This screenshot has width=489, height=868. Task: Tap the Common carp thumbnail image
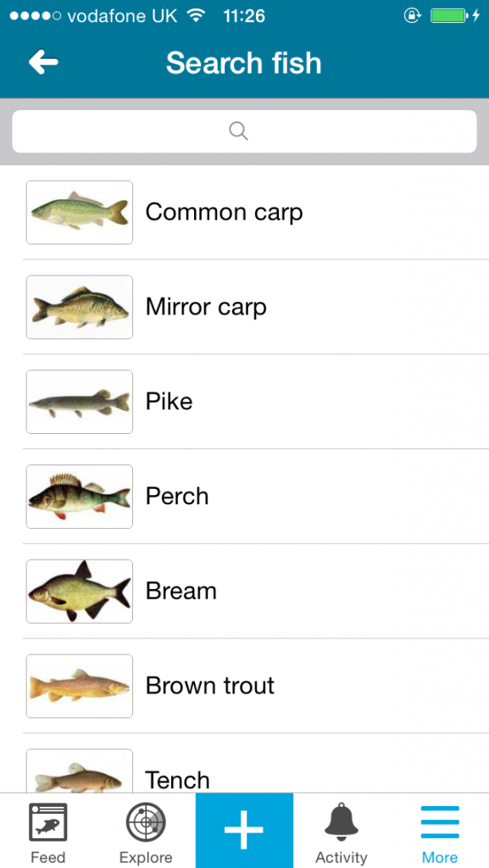click(x=80, y=212)
